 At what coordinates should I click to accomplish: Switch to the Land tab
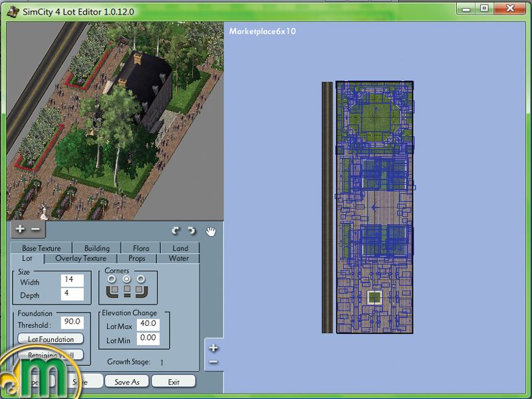tap(180, 248)
